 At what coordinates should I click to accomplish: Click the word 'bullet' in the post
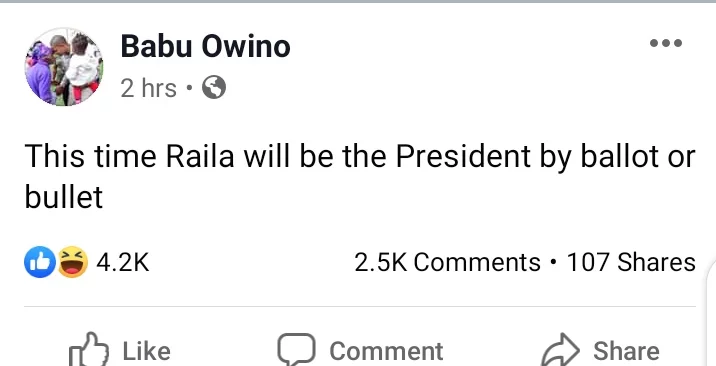[x=63, y=197]
